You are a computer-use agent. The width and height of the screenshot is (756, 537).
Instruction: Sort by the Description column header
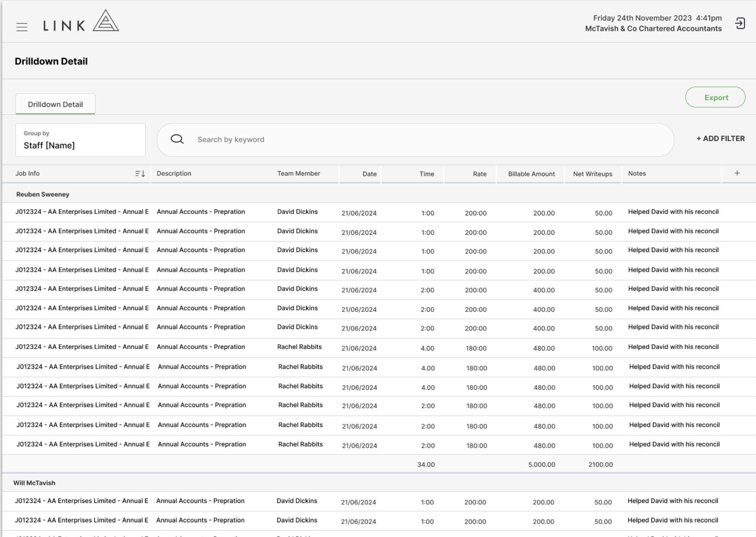pyautogui.click(x=174, y=173)
